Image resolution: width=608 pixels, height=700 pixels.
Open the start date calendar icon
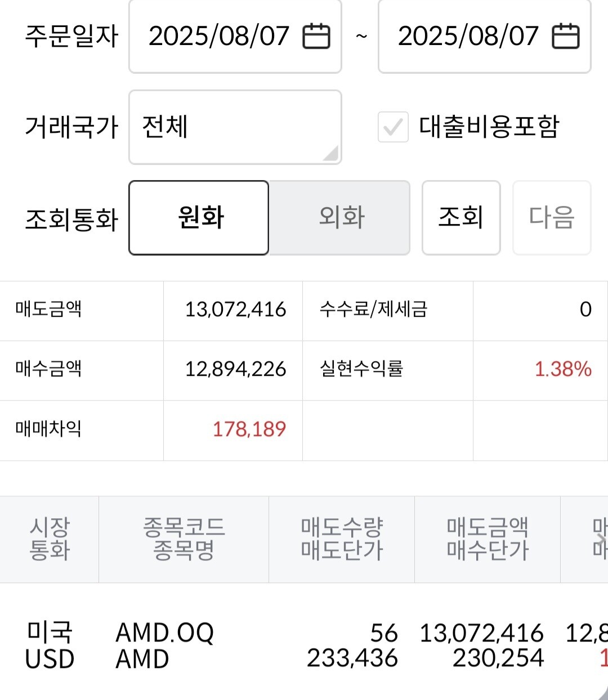point(316,36)
